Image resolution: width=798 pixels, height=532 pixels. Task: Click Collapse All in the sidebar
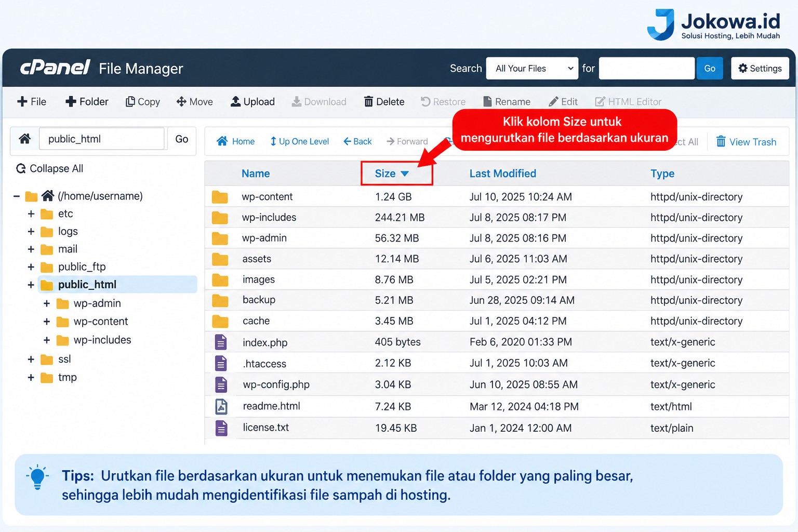(50, 168)
